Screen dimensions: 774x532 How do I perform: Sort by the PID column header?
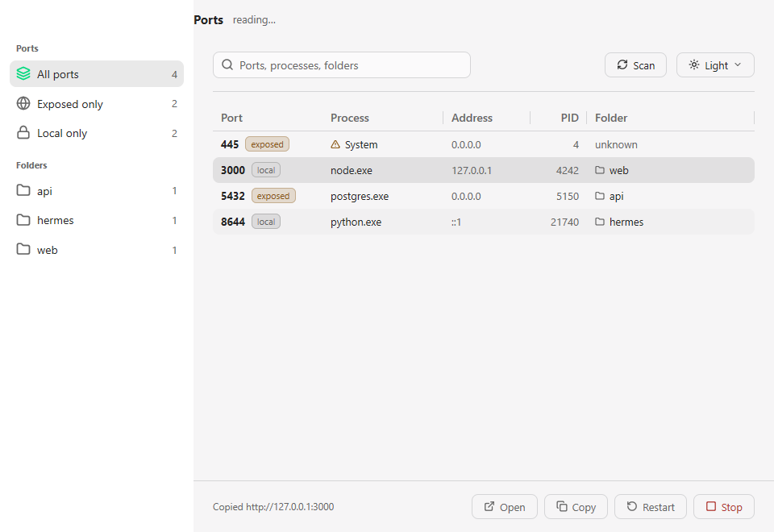click(x=570, y=118)
